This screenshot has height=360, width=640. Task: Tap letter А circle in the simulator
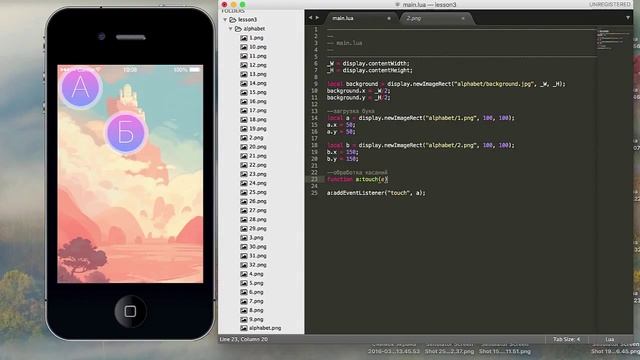pyautogui.click(x=80, y=87)
